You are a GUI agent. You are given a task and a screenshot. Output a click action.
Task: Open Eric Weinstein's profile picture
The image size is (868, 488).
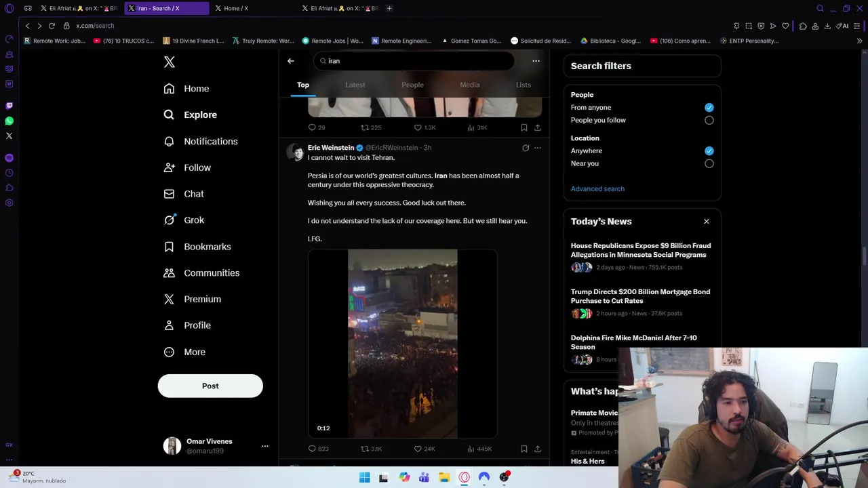point(294,152)
